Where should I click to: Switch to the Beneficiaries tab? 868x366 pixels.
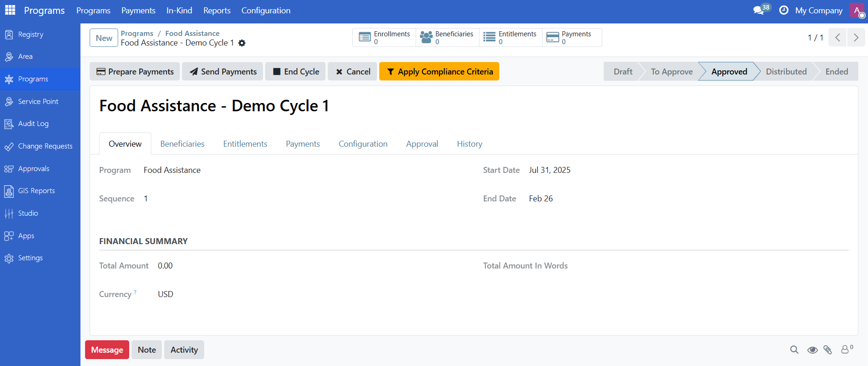coord(183,144)
